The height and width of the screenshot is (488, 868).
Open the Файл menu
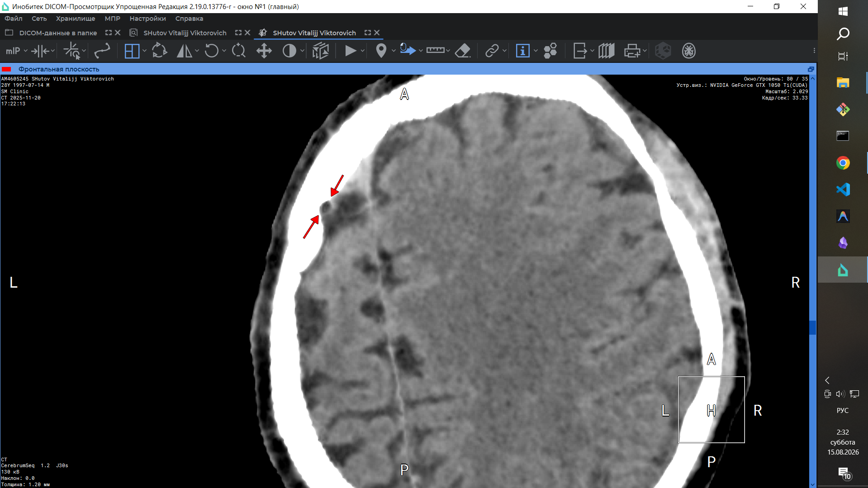pos(14,19)
